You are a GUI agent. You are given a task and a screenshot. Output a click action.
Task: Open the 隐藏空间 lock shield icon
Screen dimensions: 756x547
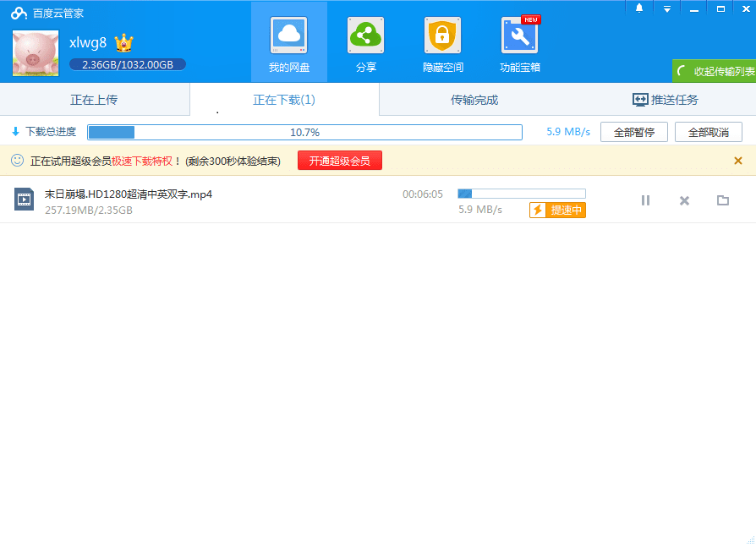[442, 36]
